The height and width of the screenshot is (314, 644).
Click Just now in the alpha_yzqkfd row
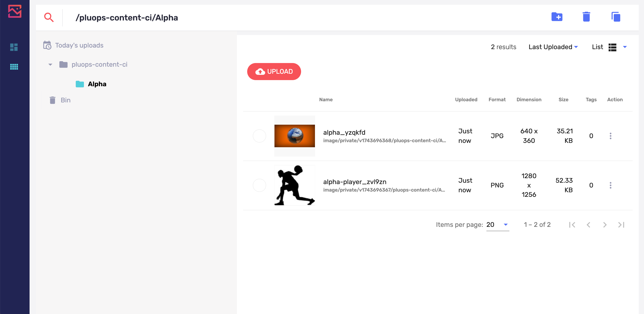click(465, 136)
